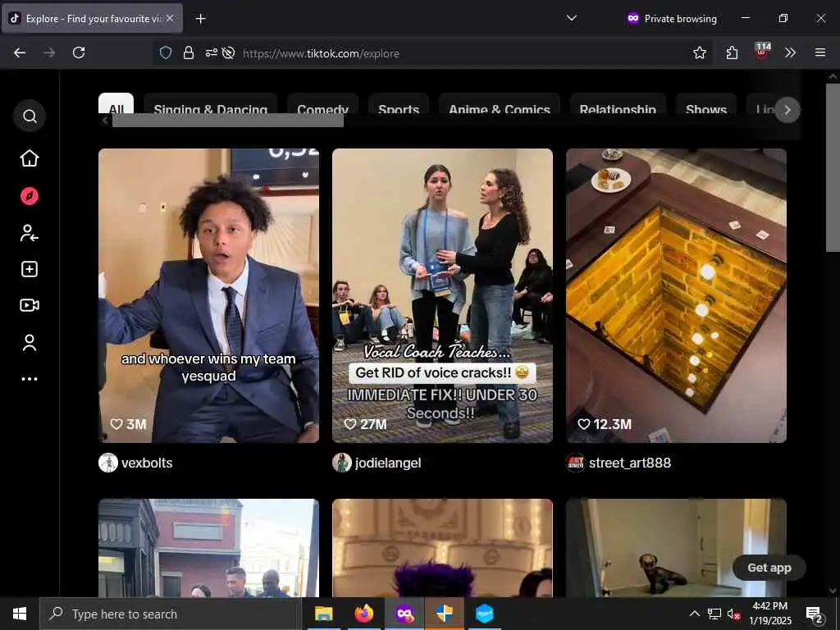The width and height of the screenshot is (840, 630).
Task: Open the dog in room video thumbnail
Action: [676, 548]
